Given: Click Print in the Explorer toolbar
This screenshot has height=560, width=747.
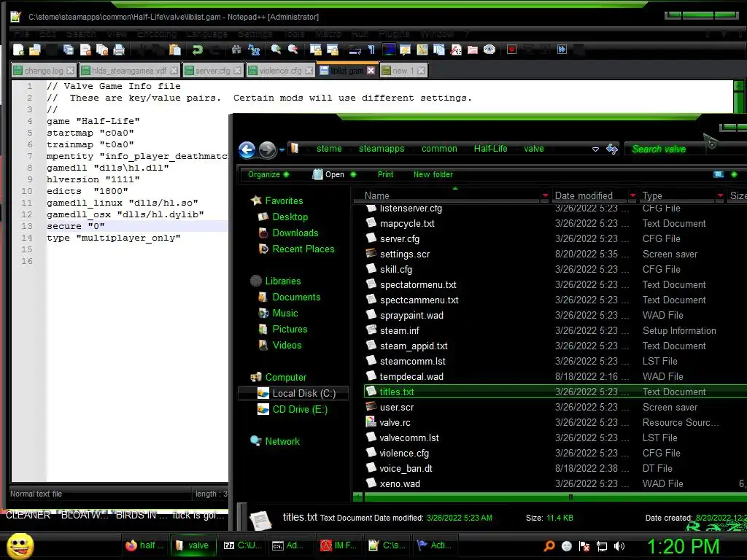Looking at the screenshot, I should pos(385,174).
